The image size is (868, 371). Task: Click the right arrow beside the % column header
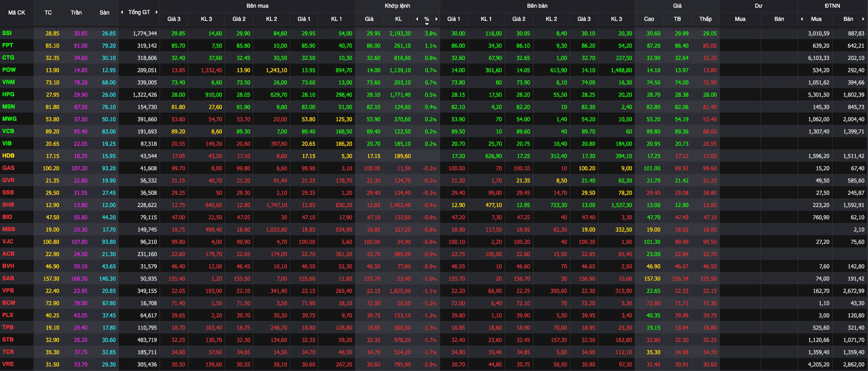coord(437,19)
